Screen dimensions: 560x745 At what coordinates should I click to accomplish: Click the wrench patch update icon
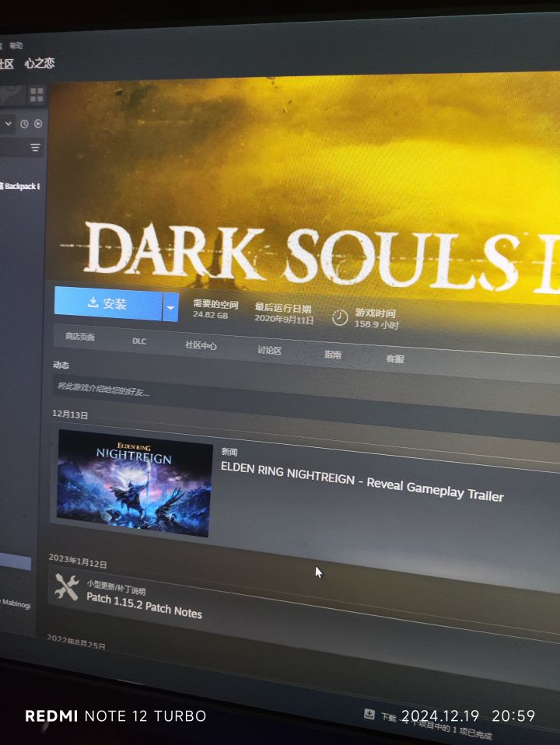[66, 587]
